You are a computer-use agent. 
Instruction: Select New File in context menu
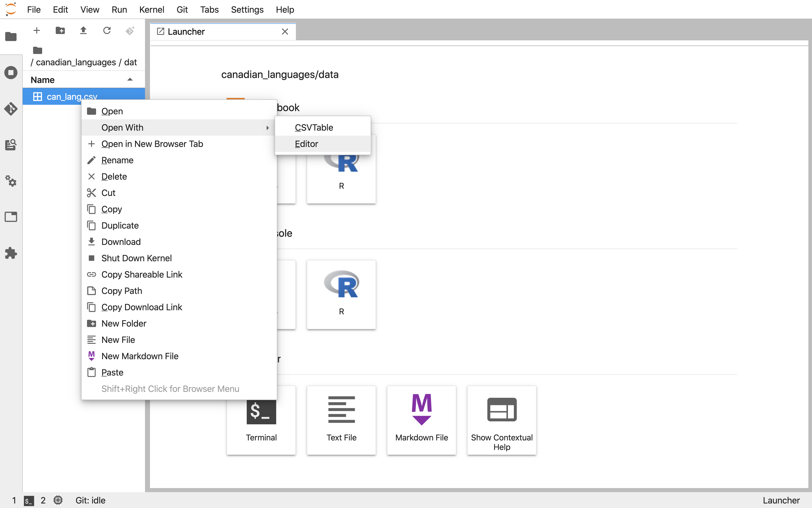[179, 340]
